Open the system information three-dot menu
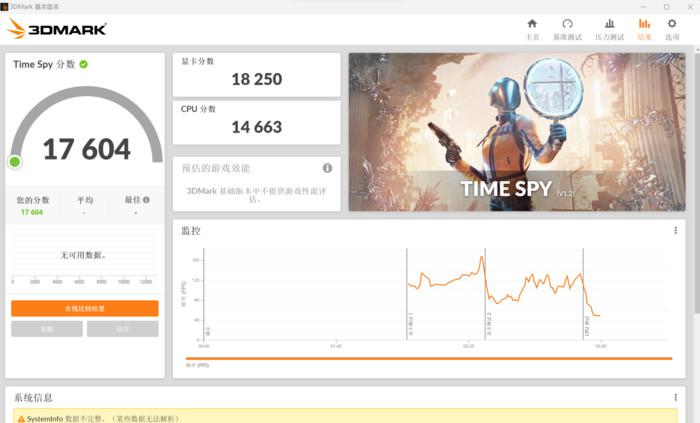The width and height of the screenshot is (700, 423). point(675,397)
